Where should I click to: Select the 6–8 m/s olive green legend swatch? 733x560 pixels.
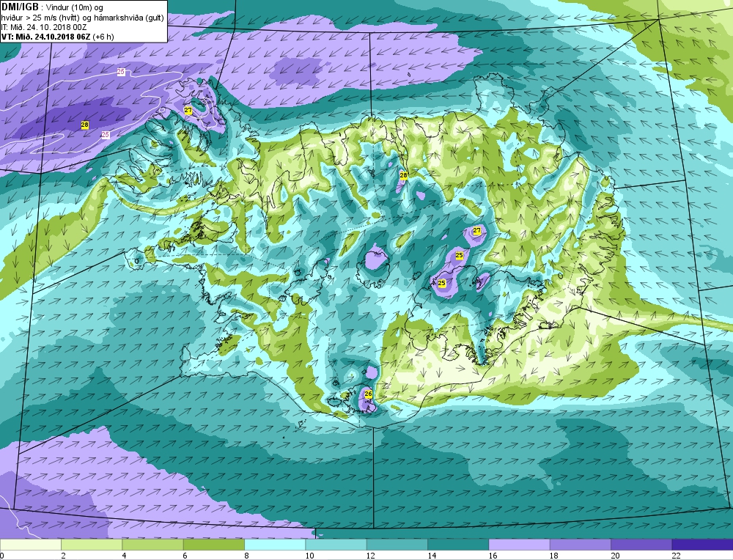[x=213, y=545]
